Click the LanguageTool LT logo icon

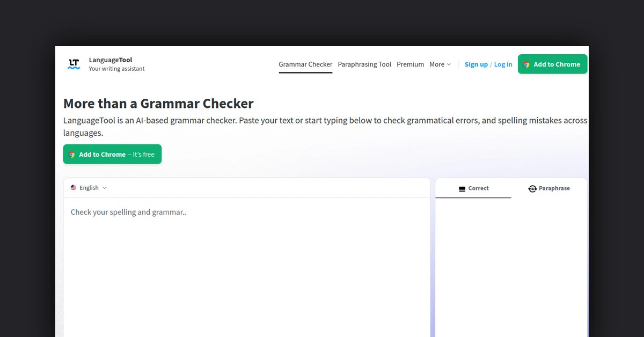pos(74,64)
